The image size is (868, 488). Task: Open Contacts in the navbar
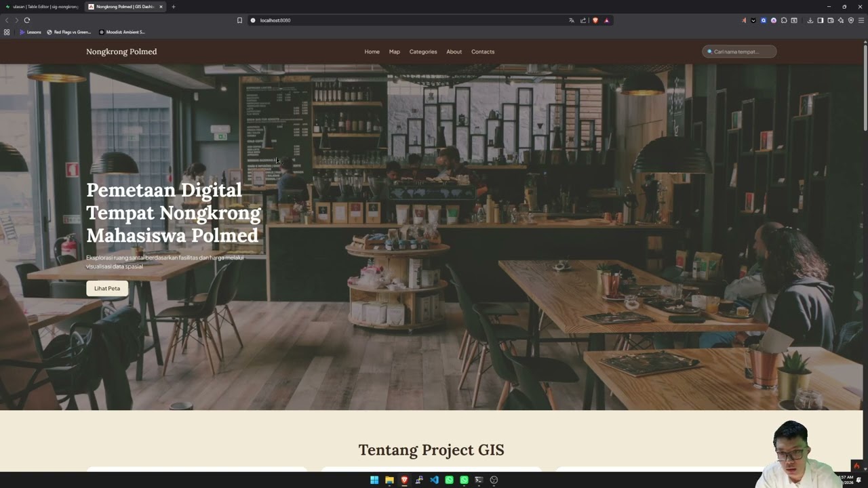(x=483, y=52)
